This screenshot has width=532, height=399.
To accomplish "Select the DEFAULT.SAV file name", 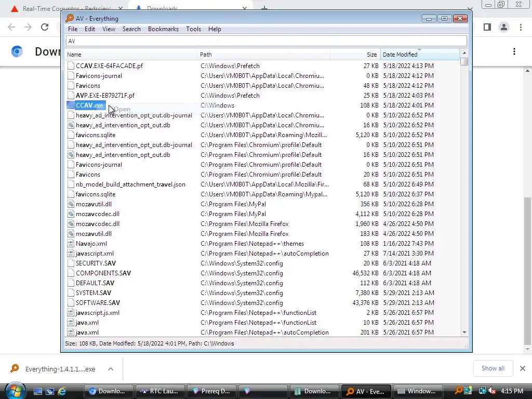I will click(95, 283).
